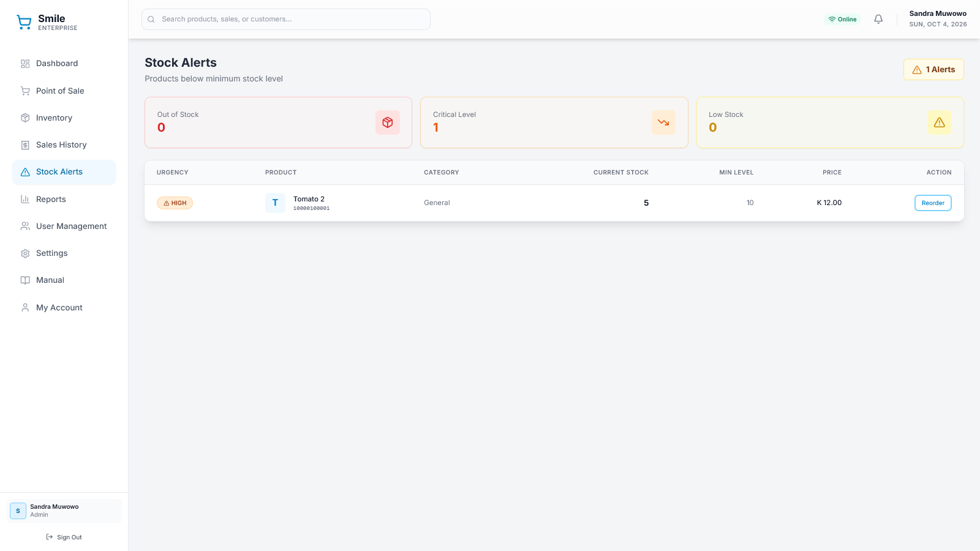Go to Point of Sale
The width and height of the screenshot is (980, 551).
pyautogui.click(x=64, y=91)
